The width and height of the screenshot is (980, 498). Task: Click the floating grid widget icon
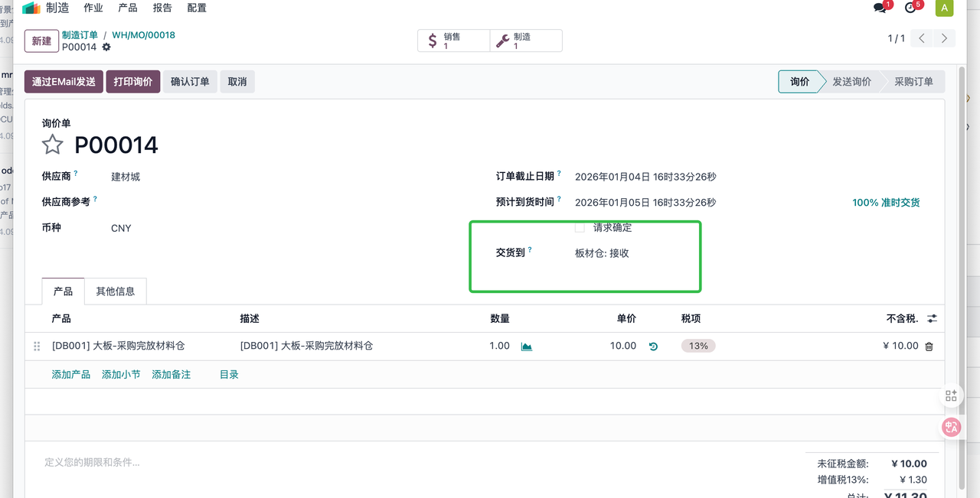click(951, 395)
